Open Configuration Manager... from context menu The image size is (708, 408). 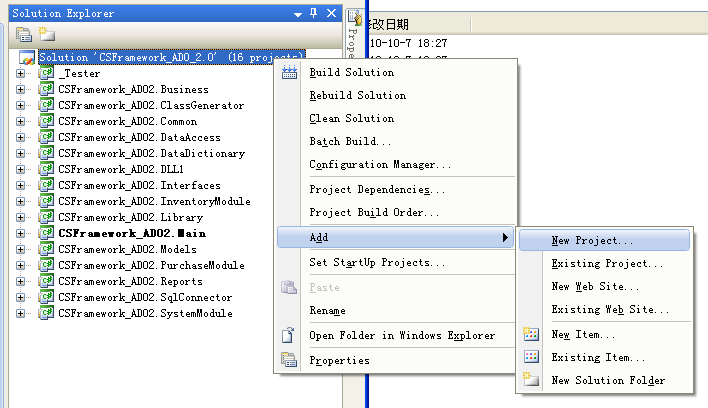380,165
